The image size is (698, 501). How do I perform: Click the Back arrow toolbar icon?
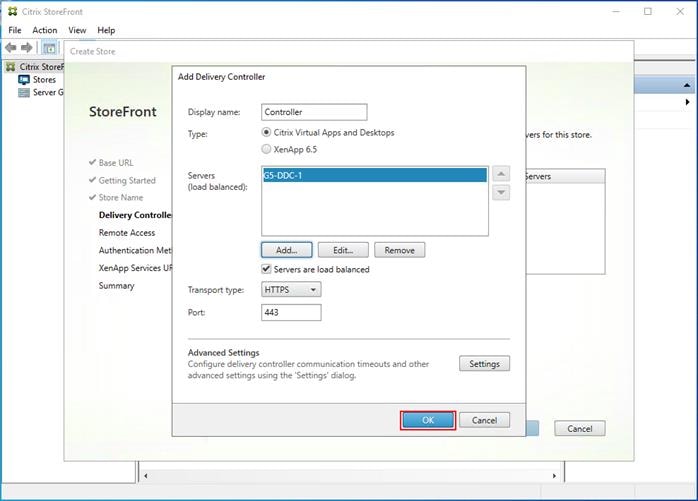tap(11, 47)
